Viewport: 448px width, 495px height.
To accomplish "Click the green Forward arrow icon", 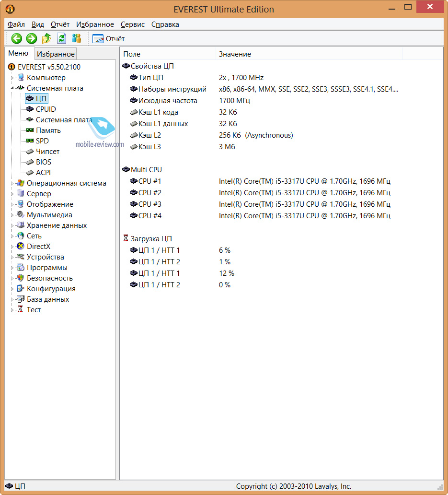I will point(32,38).
